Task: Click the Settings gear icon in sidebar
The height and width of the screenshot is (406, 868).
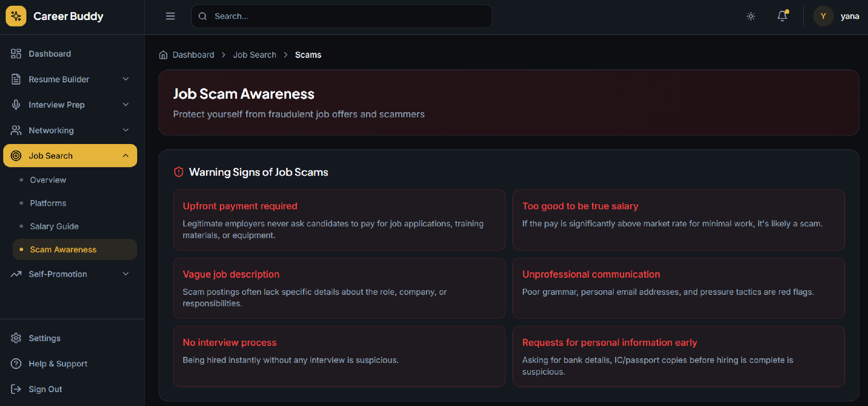Action: coord(16,338)
